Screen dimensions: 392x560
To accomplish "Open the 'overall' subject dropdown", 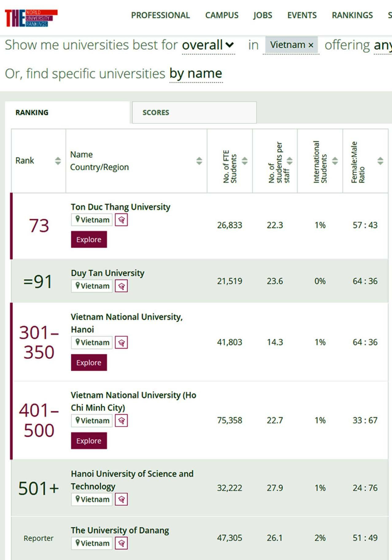I will (x=208, y=45).
